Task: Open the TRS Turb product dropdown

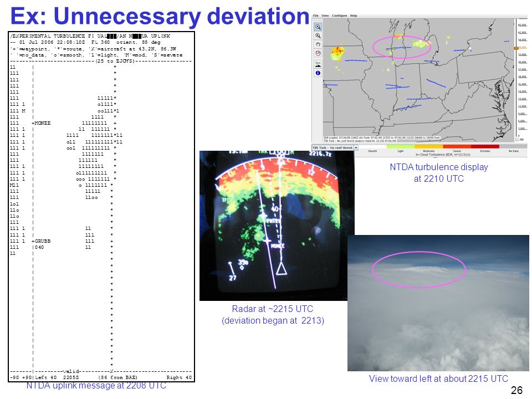Action: pyautogui.click(x=335, y=147)
